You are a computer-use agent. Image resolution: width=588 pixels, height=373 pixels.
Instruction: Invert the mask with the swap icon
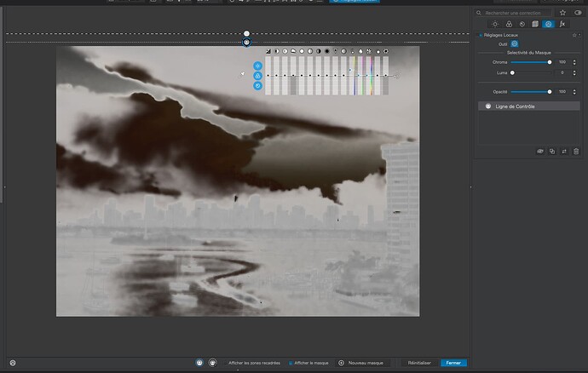coord(564,151)
